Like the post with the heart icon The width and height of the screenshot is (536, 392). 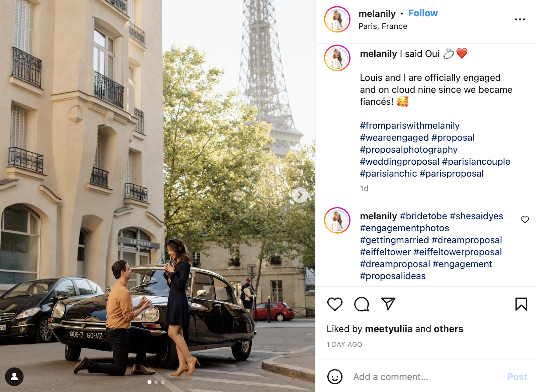[x=335, y=304]
